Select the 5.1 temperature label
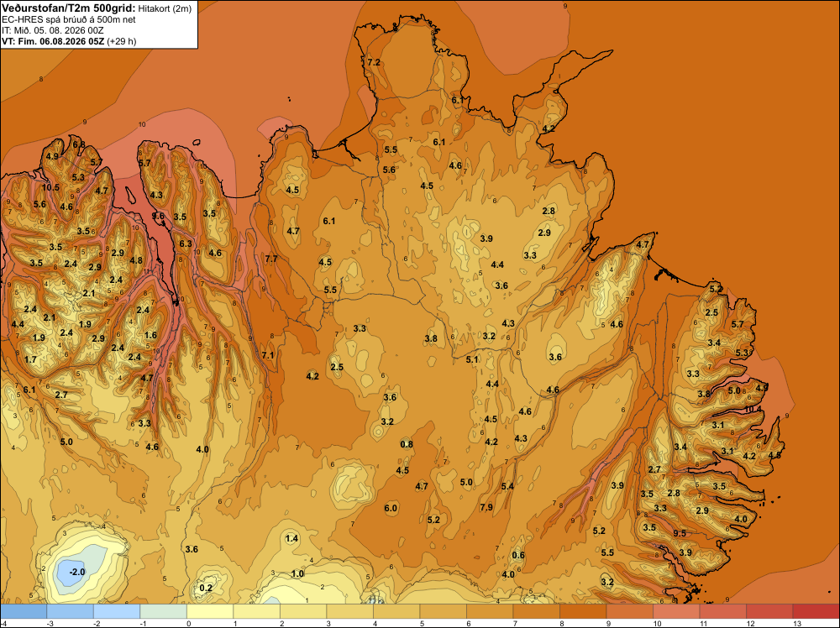This screenshot has height=628, width=840. [472, 359]
